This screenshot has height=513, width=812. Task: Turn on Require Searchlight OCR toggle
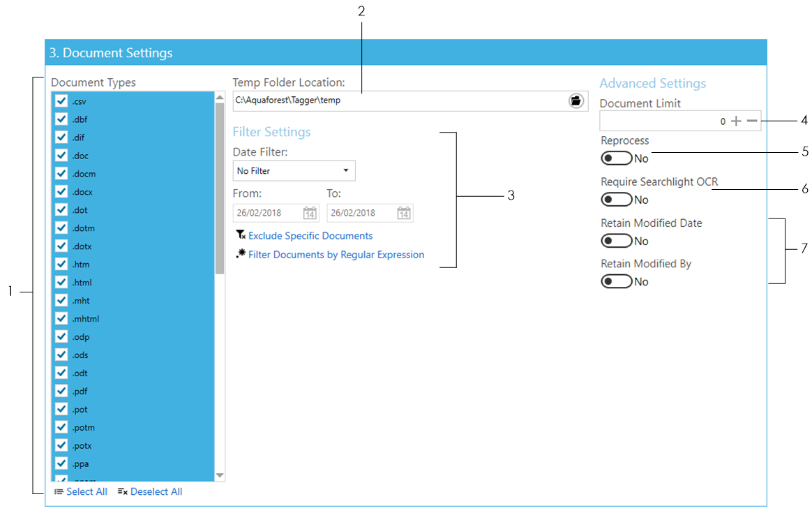pos(616,200)
